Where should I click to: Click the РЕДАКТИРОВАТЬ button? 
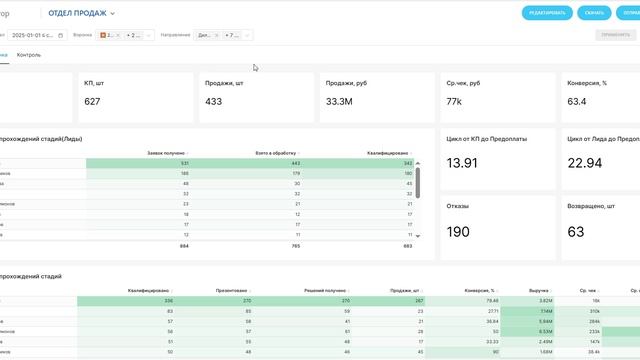547,13
